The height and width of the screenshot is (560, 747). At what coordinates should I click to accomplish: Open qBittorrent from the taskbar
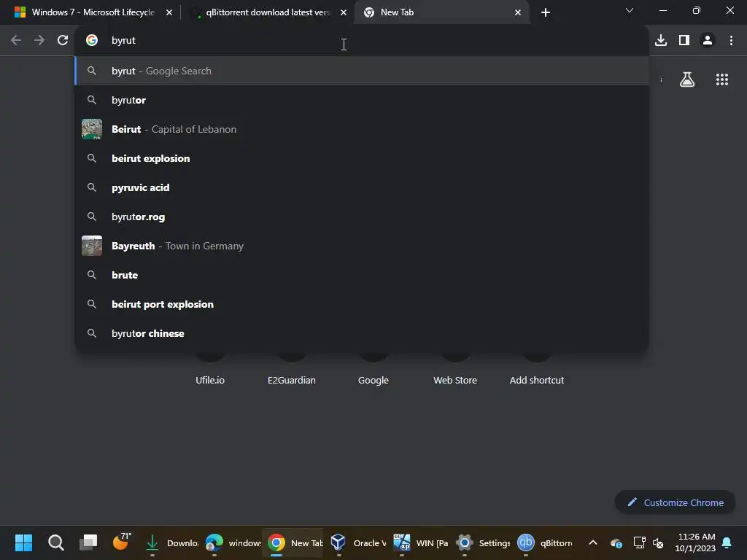coord(544,542)
